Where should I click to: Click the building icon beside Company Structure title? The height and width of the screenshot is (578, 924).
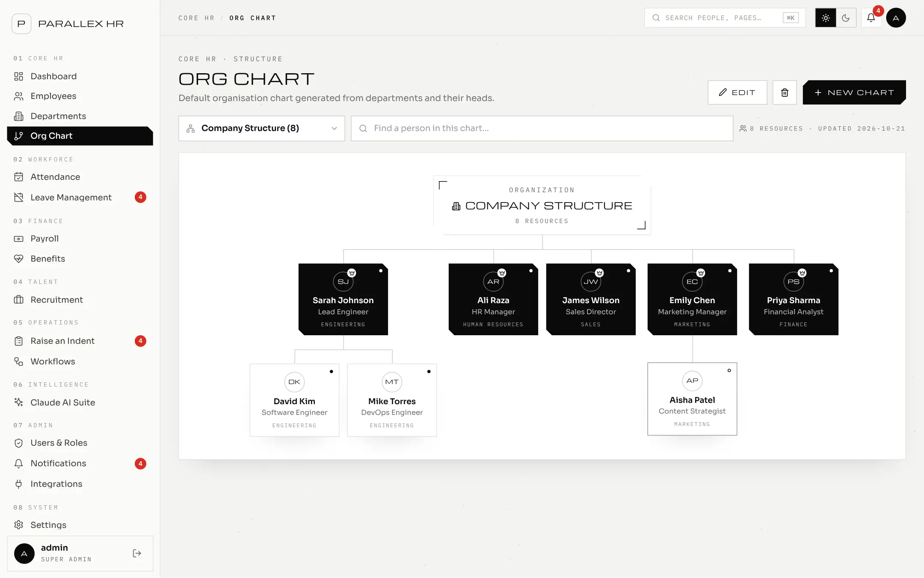pos(456,206)
